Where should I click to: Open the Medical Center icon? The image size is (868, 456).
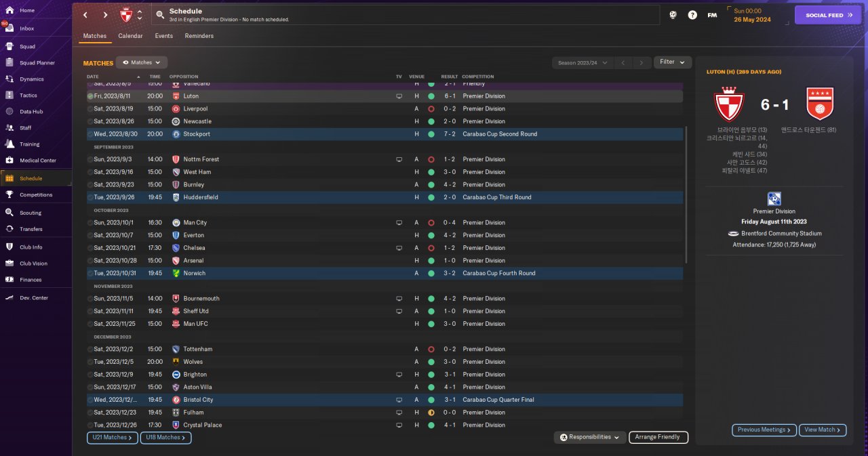[x=9, y=161]
